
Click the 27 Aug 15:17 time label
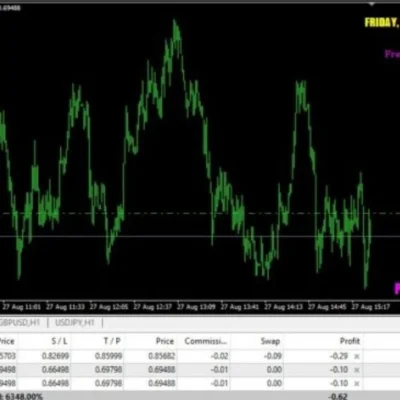click(x=371, y=307)
